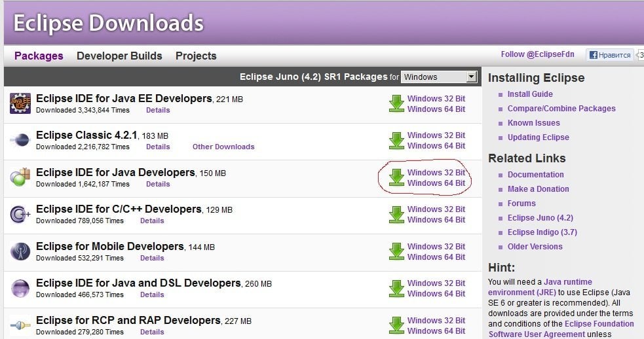The image size is (644, 339).
Task: Click green download arrow for Java EE Developers
Action: tap(396, 103)
